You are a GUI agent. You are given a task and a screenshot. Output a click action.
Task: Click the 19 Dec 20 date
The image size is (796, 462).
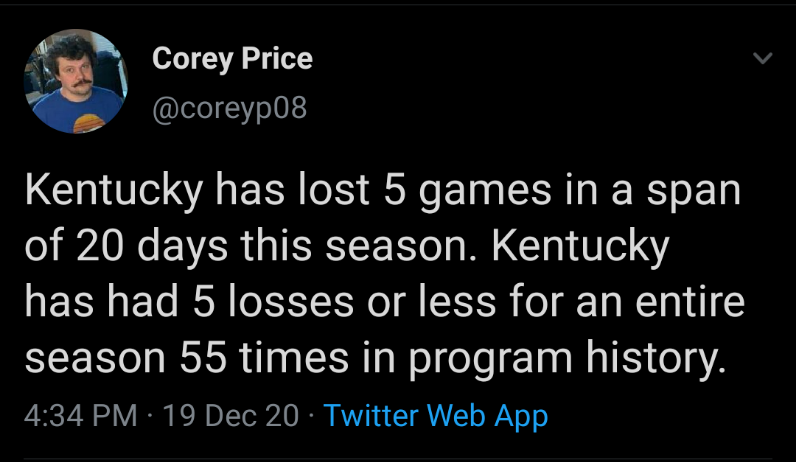pyautogui.click(x=230, y=414)
